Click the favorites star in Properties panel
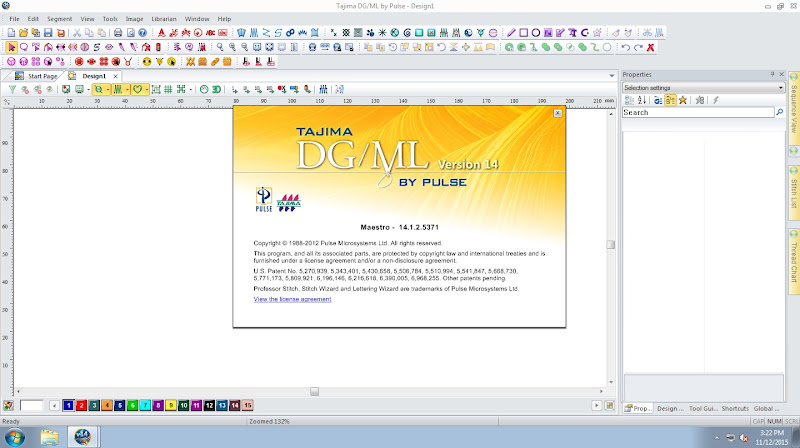Screen dimensions: 800x448 683,101
